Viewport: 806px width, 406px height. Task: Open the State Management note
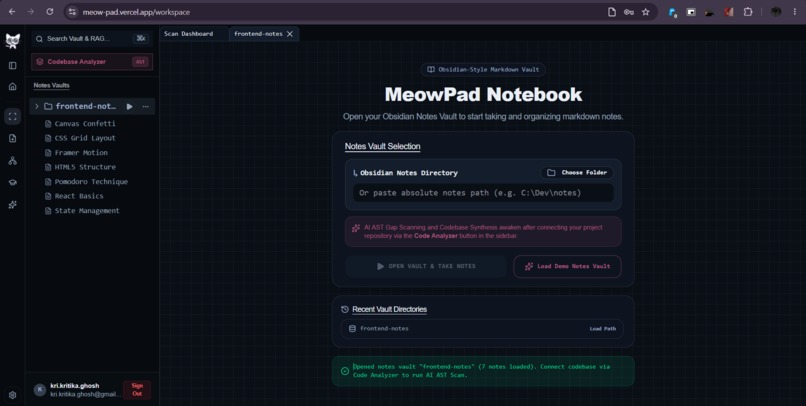click(x=82, y=211)
